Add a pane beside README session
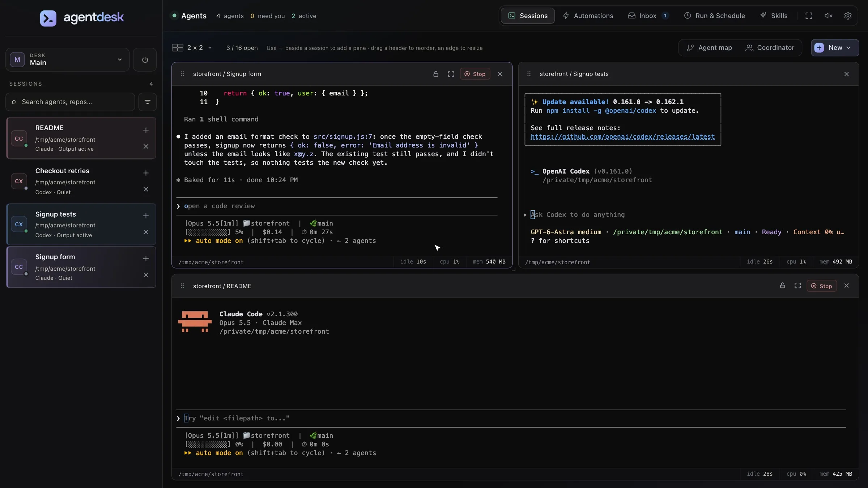The width and height of the screenshot is (868, 488). click(x=146, y=130)
